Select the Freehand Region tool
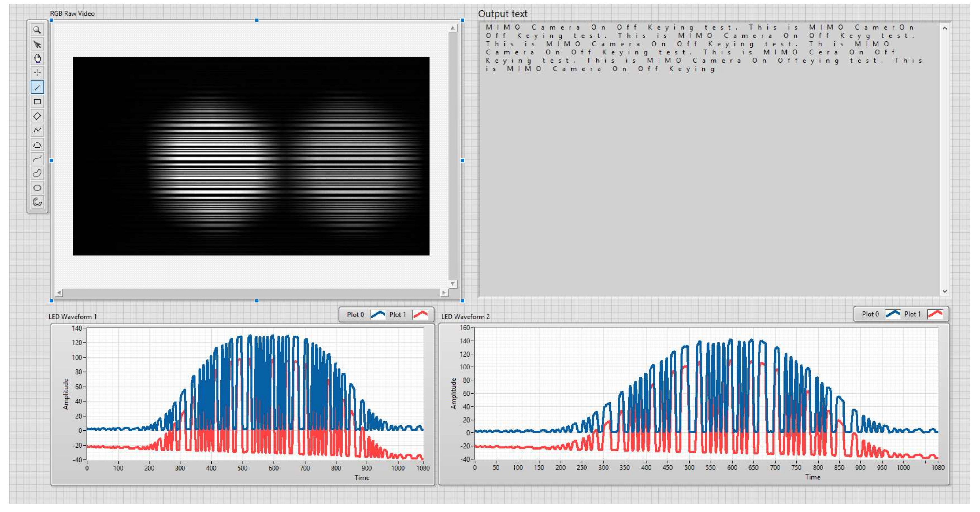 (x=37, y=173)
